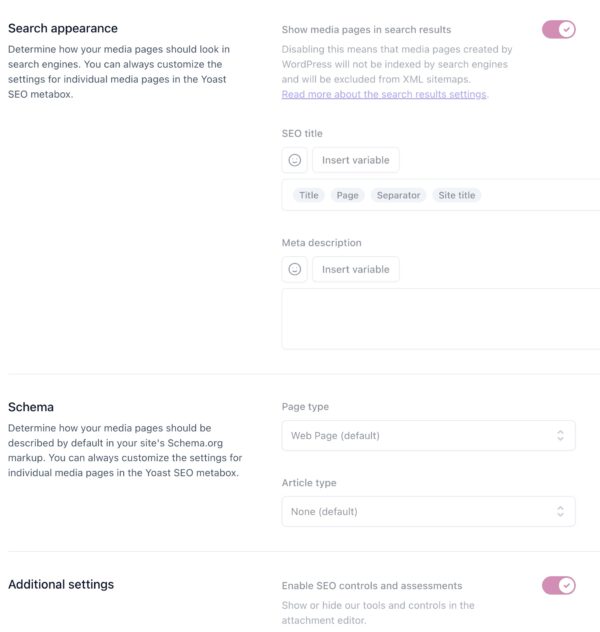Open the Article type dropdown
This screenshot has width=600, height=632.
428,511
